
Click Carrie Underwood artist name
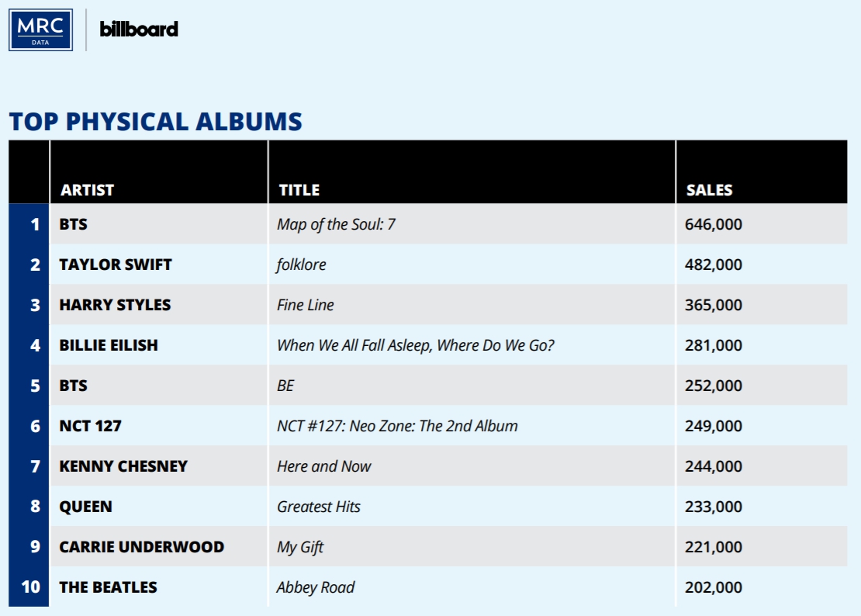pos(142,547)
